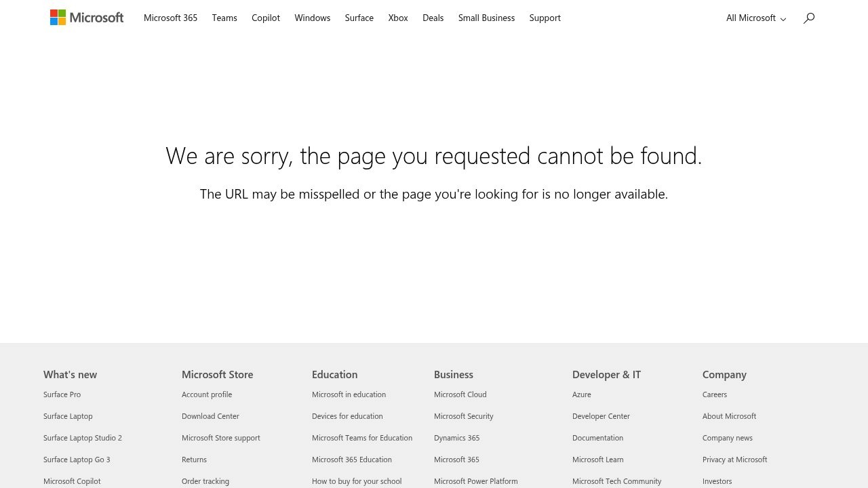Viewport: 868px width, 488px height.
Task: Open Order tracking link
Action: [x=205, y=481]
